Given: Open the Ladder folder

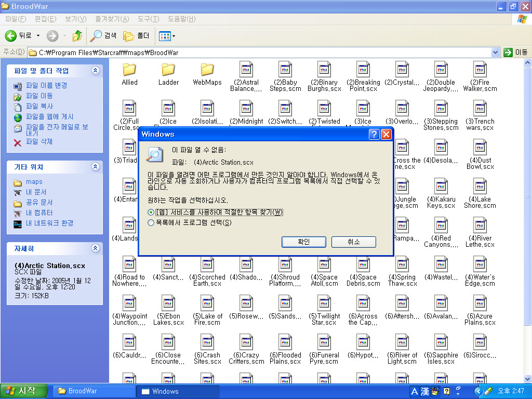Looking at the screenshot, I should tap(168, 70).
